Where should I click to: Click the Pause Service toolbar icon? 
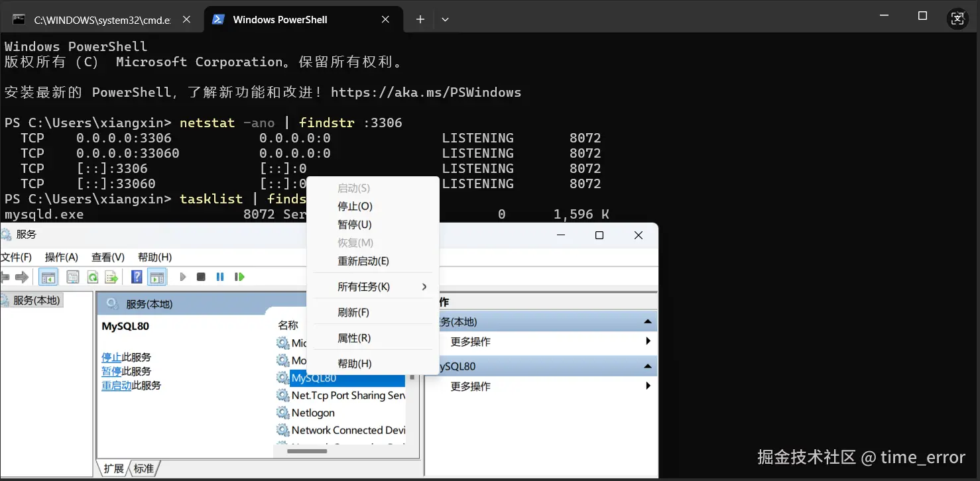(220, 277)
